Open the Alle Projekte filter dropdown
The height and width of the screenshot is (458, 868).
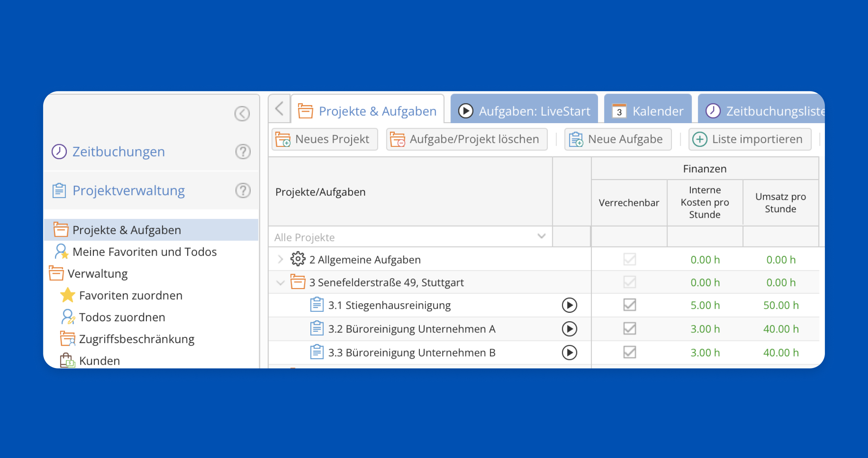point(541,236)
